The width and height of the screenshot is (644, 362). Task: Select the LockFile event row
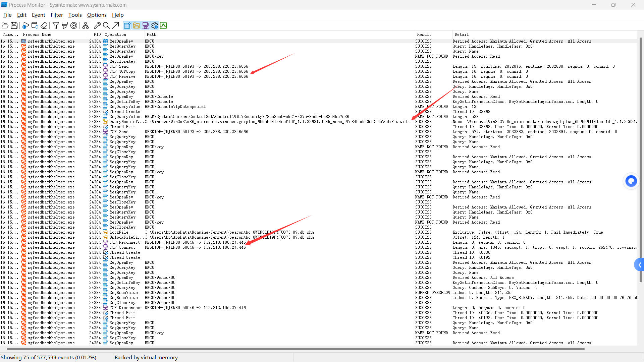tap(318, 232)
